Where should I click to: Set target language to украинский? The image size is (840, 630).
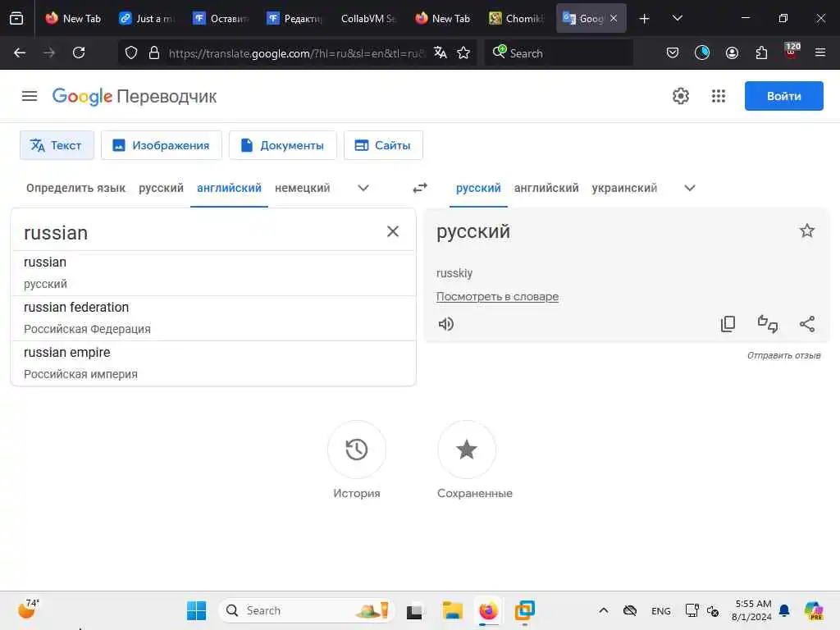tap(624, 188)
